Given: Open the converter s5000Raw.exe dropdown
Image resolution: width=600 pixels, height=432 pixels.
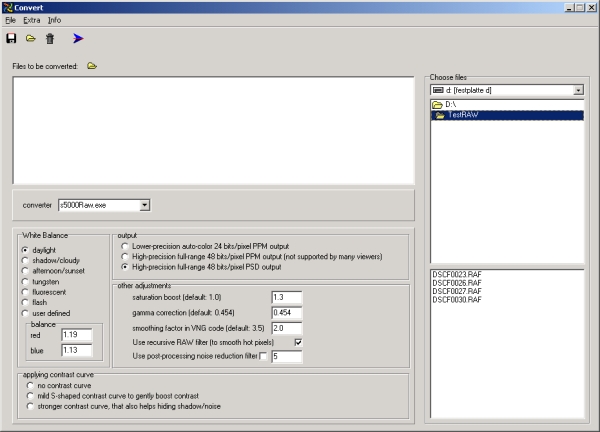Looking at the screenshot, I should (144, 205).
